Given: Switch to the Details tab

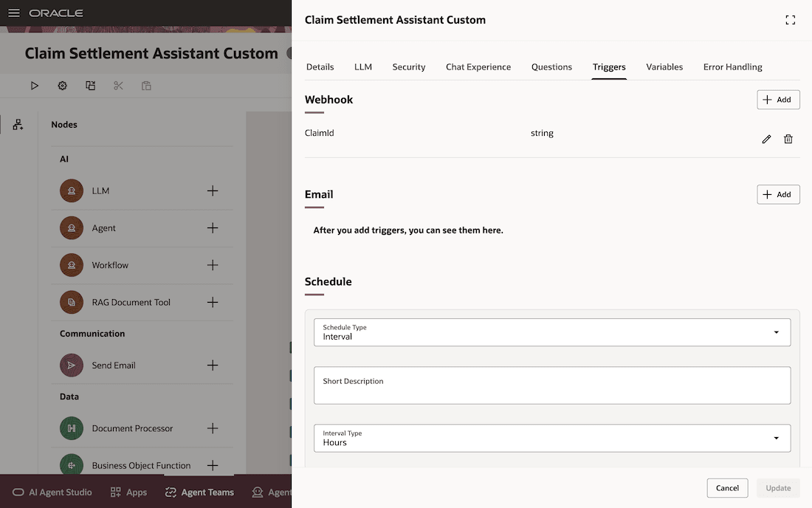Looking at the screenshot, I should [x=320, y=66].
